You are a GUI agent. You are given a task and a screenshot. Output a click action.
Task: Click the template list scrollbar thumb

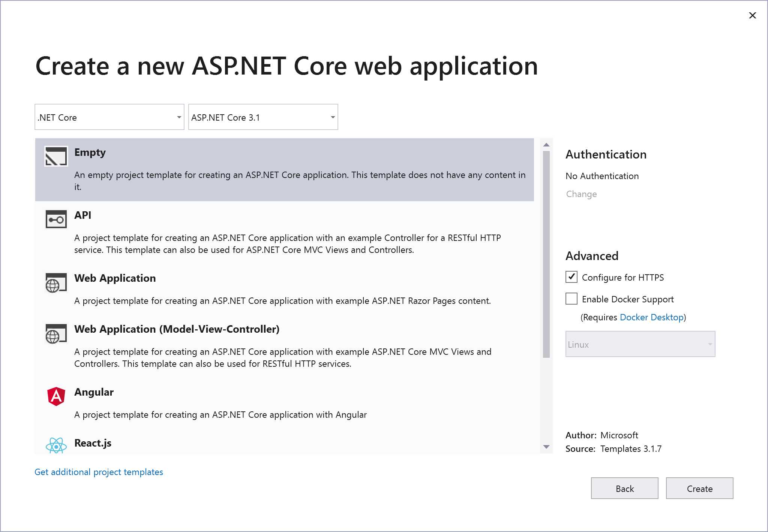coord(546,255)
